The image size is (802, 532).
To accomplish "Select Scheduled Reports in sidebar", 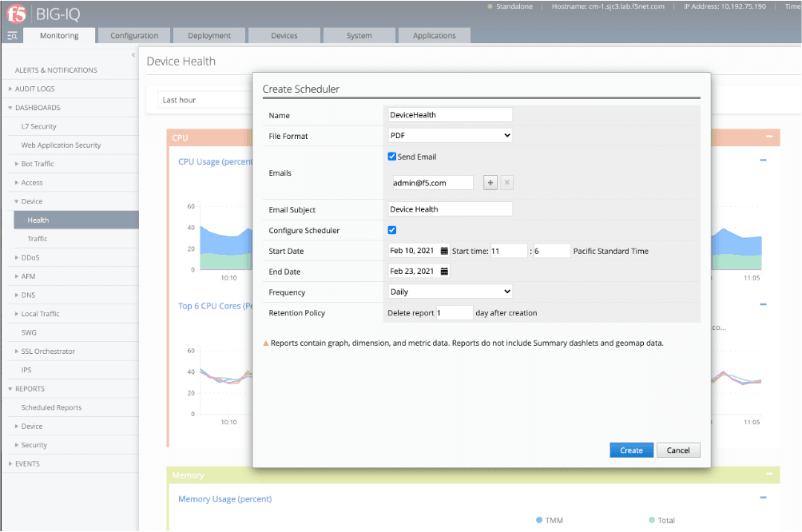I will click(51, 407).
